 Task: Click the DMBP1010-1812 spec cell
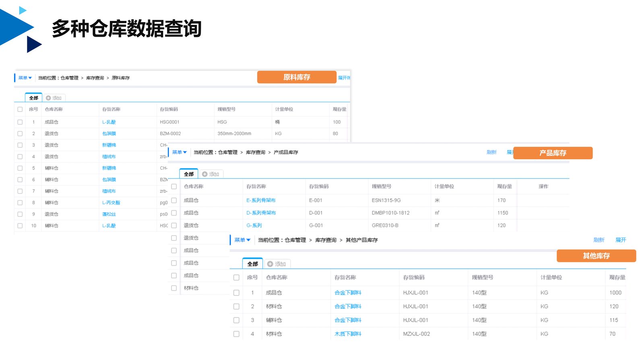(x=390, y=213)
